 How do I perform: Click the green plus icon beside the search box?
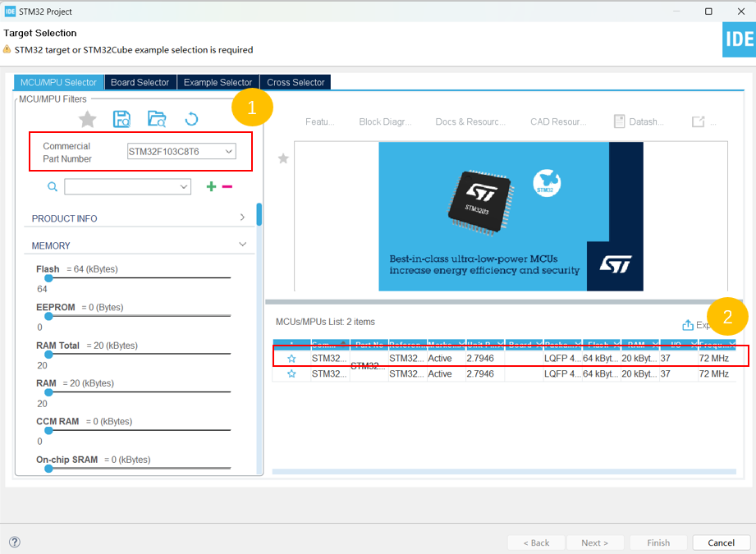[x=211, y=186]
